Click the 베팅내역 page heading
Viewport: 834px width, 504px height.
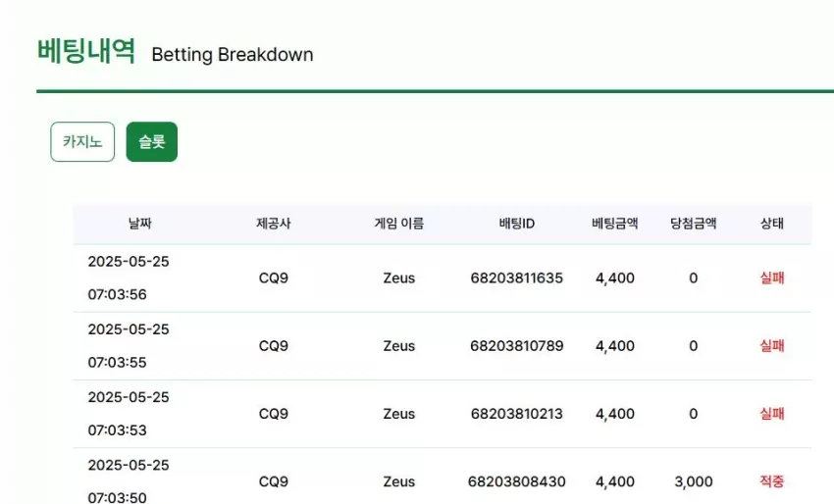click(86, 52)
